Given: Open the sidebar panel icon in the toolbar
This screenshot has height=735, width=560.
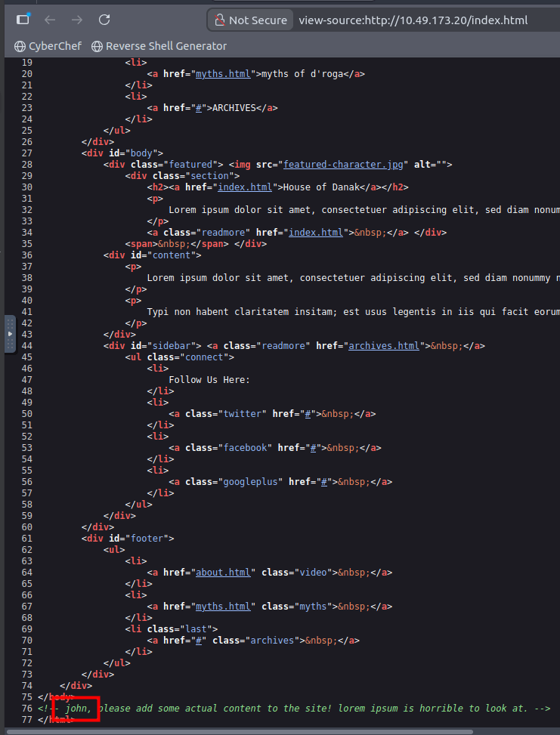Looking at the screenshot, I should pyautogui.click(x=23, y=20).
